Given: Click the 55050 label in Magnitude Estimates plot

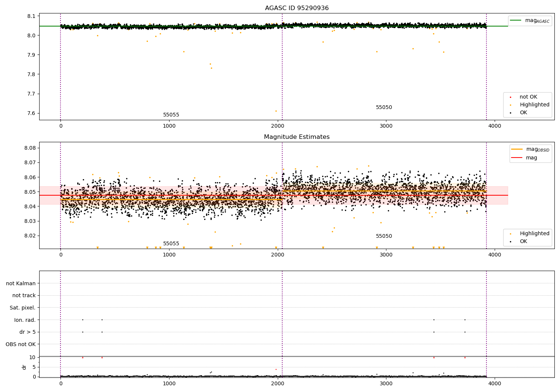Looking at the screenshot, I should pos(384,236).
